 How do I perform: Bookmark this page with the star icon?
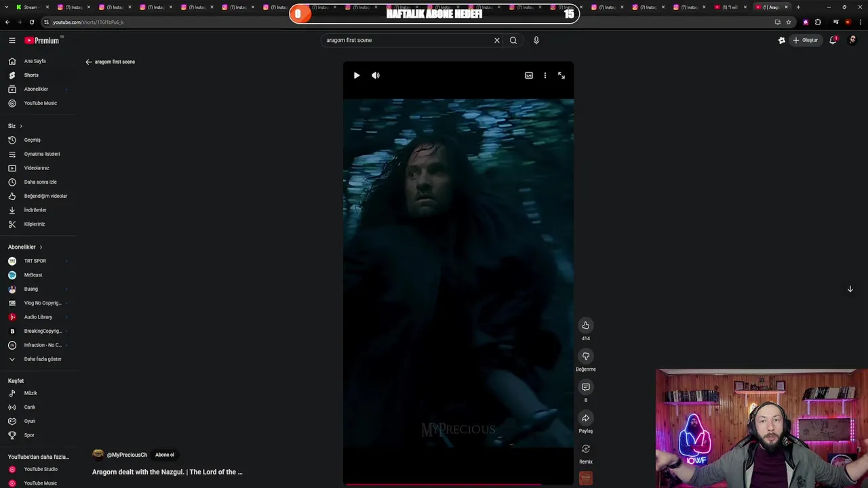pyautogui.click(x=789, y=22)
